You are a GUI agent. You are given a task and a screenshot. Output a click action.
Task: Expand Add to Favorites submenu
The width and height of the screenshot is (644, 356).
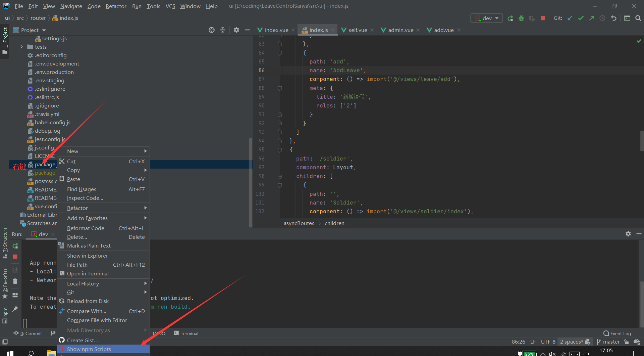click(x=103, y=218)
